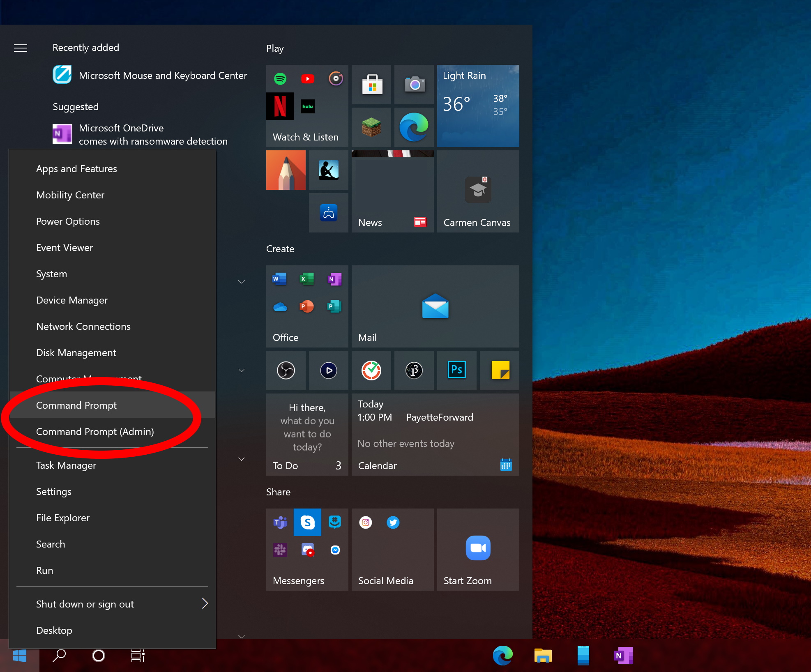The image size is (811, 672).
Task: Open the Netflix tile
Action: (280, 106)
